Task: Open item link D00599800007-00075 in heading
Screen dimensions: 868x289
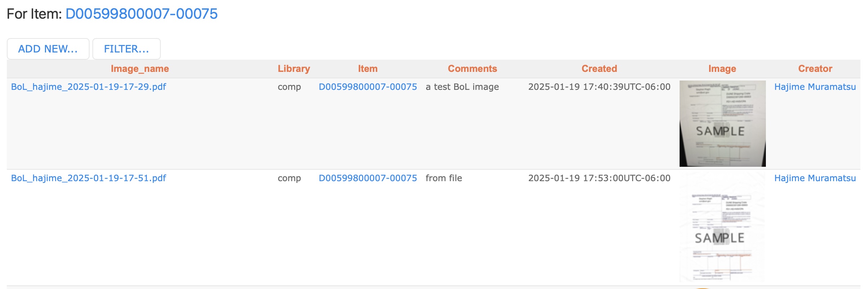Action: pos(141,14)
